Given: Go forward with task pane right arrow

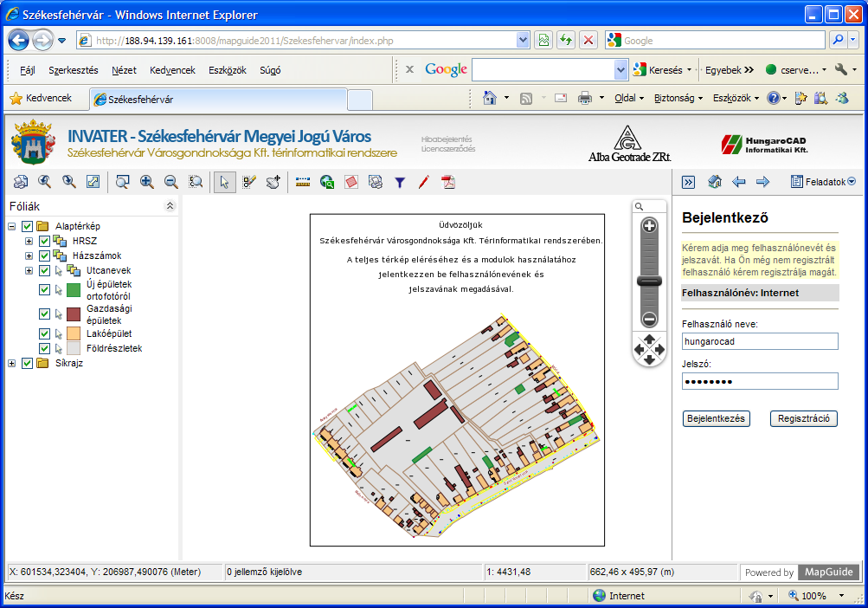Looking at the screenshot, I should click(x=762, y=182).
